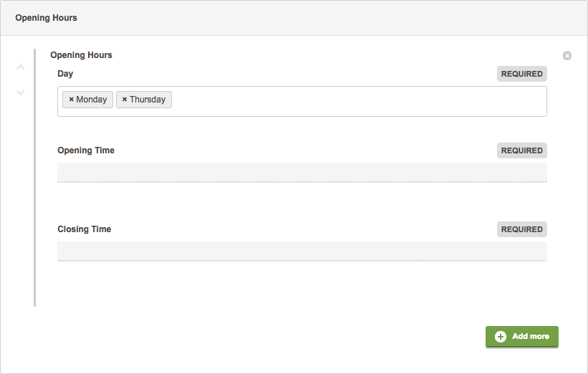Click the Opening Time label
Image resolution: width=588 pixels, height=374 pixels.
[86, 150]
